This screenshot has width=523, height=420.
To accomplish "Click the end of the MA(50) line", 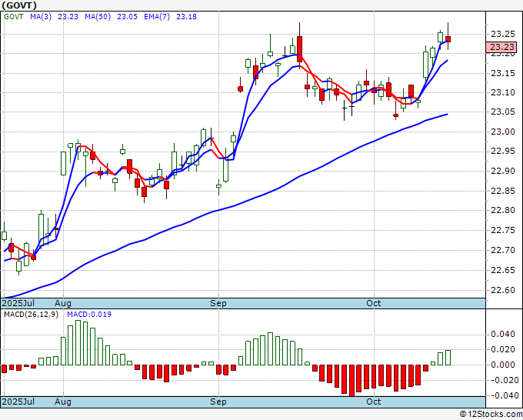I will click(447, 115).
